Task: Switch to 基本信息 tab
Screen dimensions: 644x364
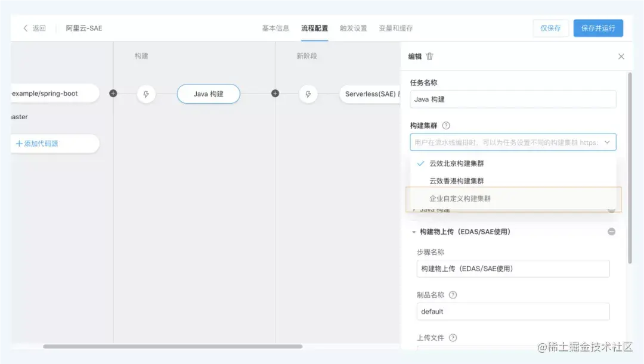Action: [275, 28]
